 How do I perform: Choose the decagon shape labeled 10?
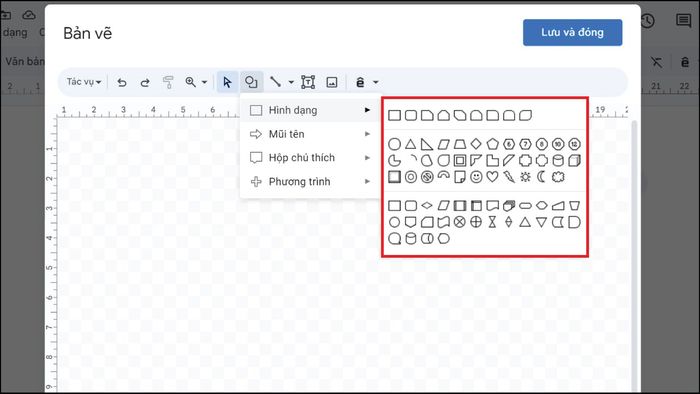pyautogui.click(x=558, y=144)
